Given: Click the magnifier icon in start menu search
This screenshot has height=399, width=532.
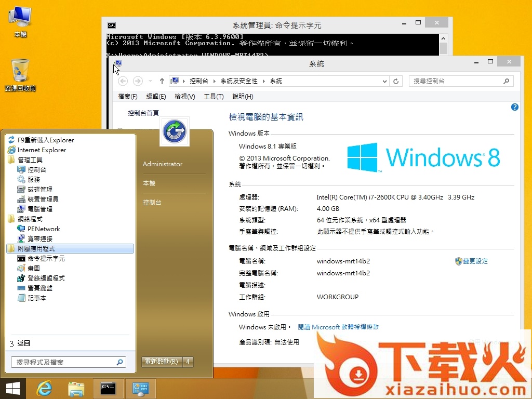Looking at the screenshot, I should tap(120, 362).
